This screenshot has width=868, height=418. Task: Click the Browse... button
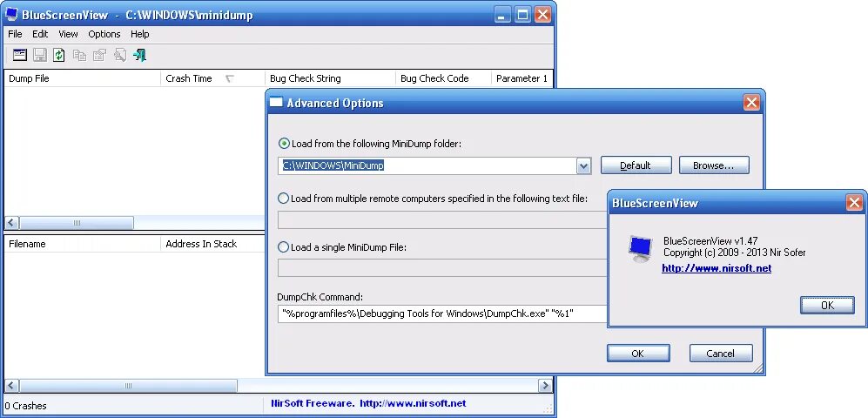(x=714, y=165)
